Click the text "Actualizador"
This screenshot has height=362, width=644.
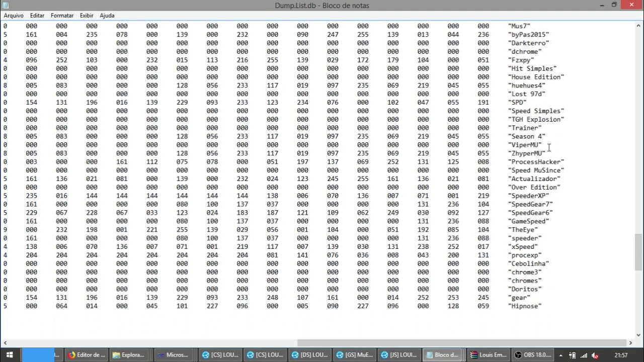coord(534,179)
